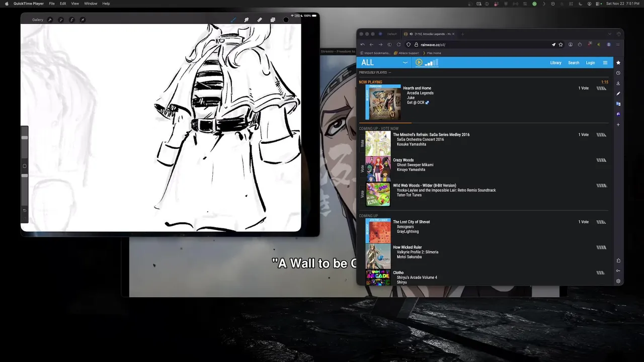Select the Procreate Transform arrow tool
The image size is (644, 362).
83,20
